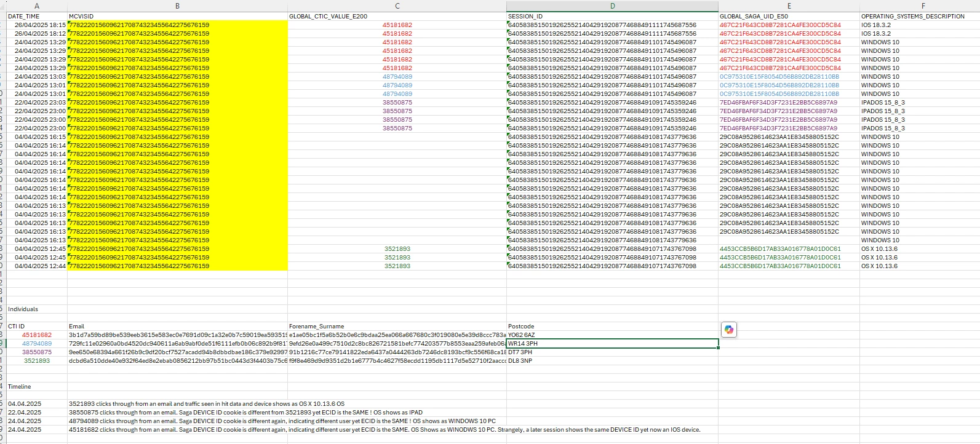
Task: Click email hash starting 729fc11e
Action: [x=177, y=344]
